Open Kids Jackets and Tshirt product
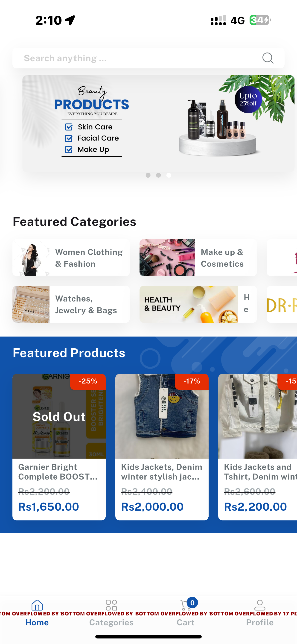Viewport: 297px width, 644px height. pyautogui.click(x=257, y=447)
